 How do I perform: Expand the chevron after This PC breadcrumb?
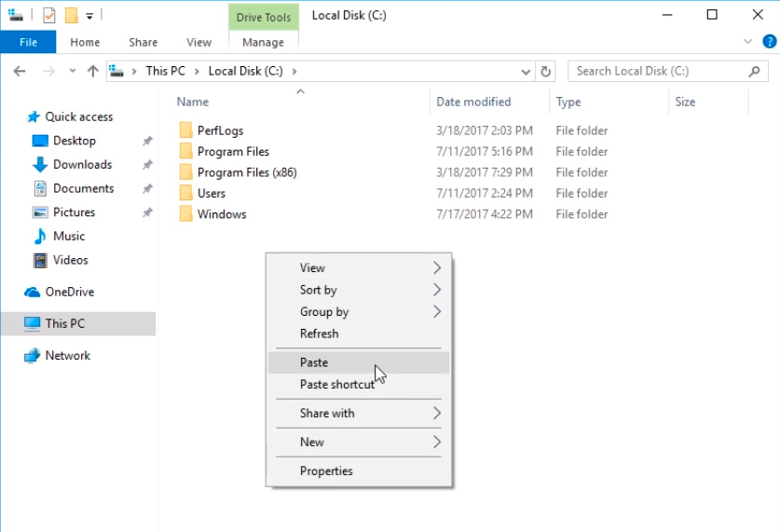pos(197,72)
